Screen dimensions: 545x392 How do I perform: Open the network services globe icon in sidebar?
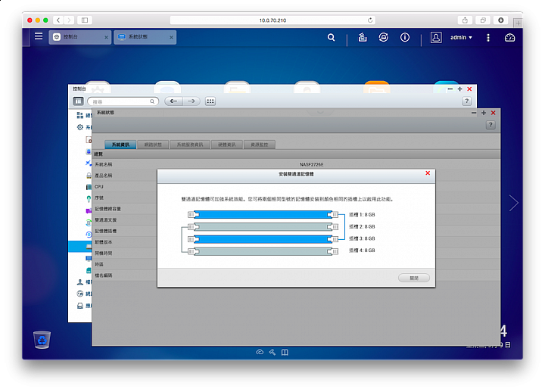(80, 294)
